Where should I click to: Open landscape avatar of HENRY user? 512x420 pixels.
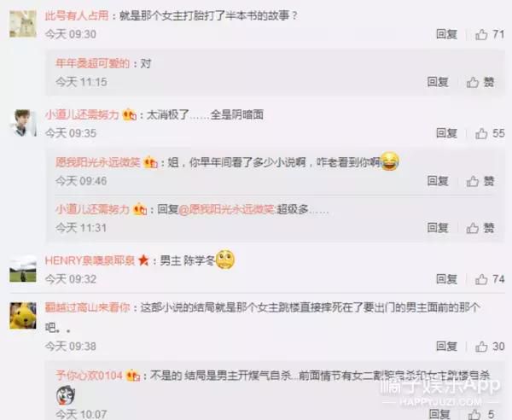(x=23, y=269)
